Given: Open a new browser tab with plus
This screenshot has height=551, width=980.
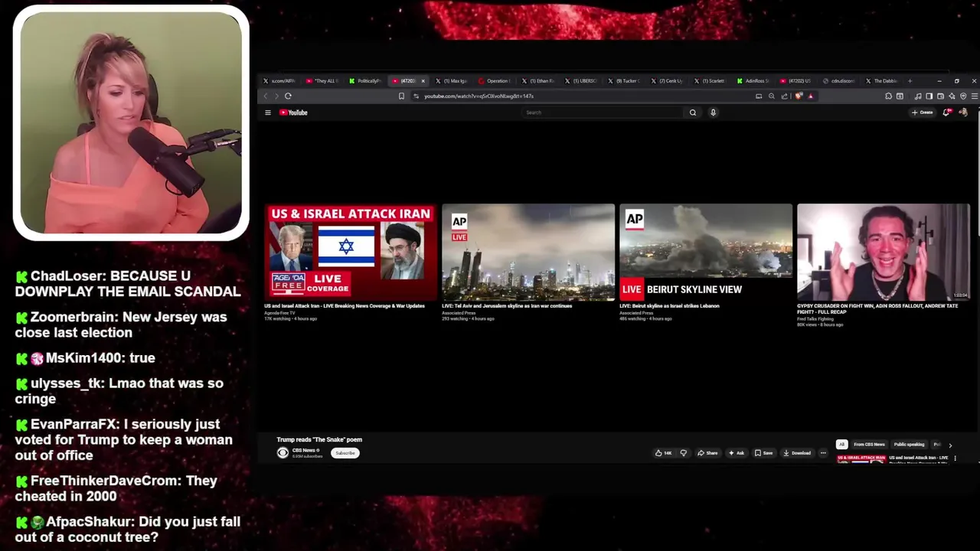Looking at the screenshot, I should (910, 80).
